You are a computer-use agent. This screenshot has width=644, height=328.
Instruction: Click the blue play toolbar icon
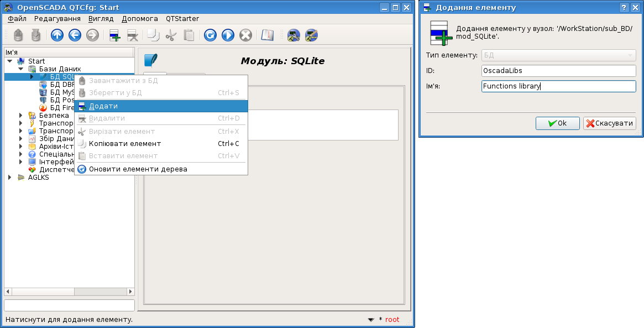pyautogui.click(x=228, y=35)
